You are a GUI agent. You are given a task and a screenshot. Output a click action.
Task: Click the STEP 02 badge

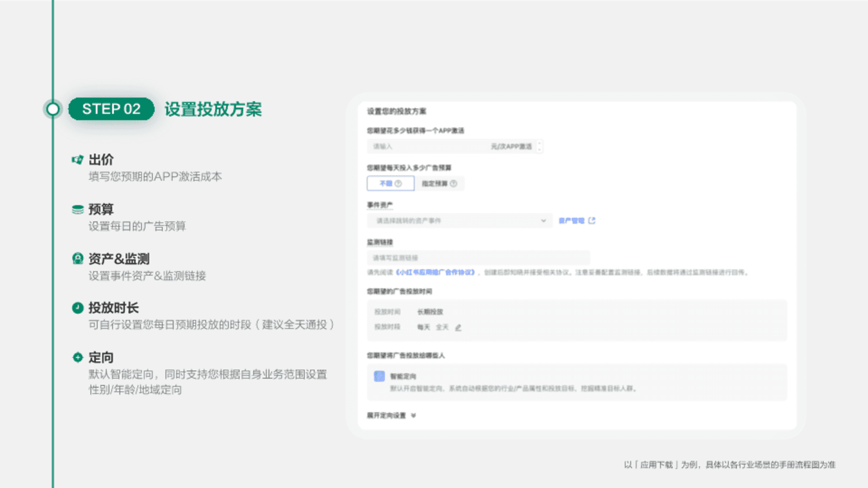click(111, 109)
